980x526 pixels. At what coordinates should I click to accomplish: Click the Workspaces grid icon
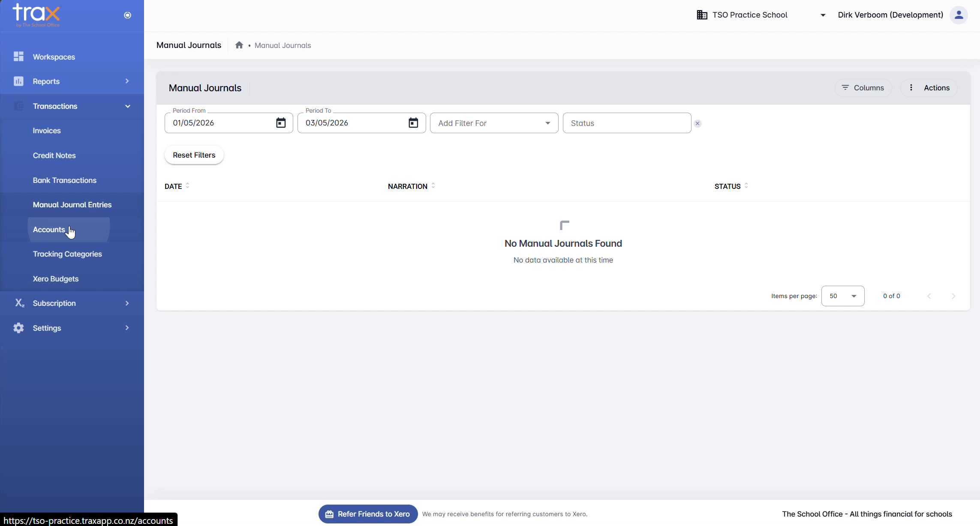(18, 57)
